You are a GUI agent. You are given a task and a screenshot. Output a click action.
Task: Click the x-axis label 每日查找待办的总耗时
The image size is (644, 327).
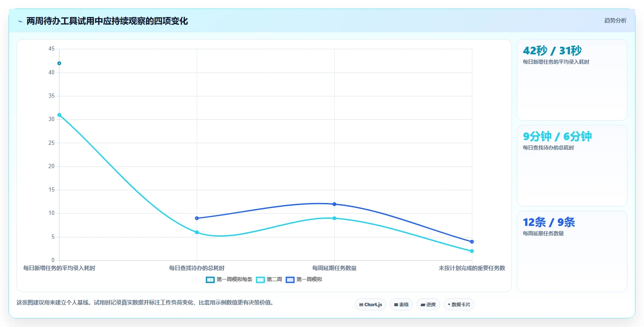click(197, 268)
